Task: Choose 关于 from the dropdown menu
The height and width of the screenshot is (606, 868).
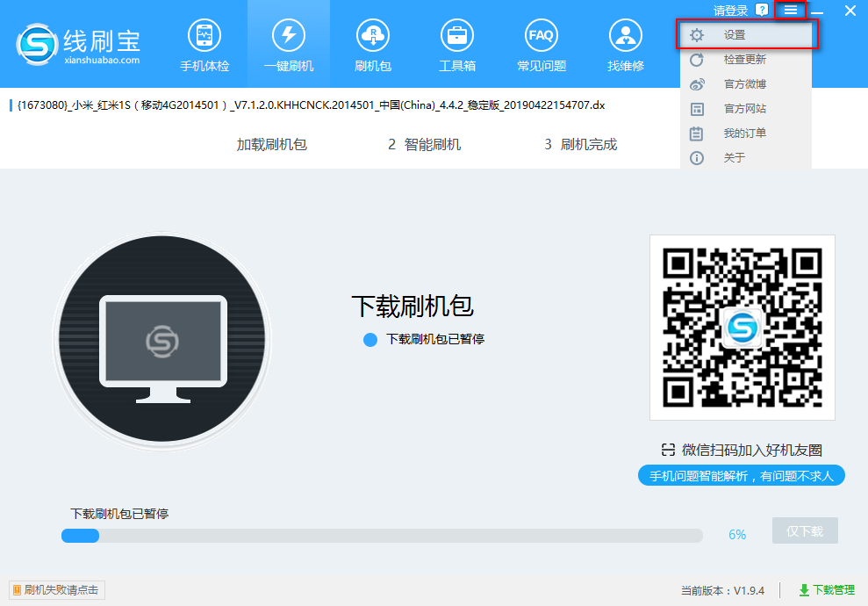Action: [x=746, y=158]
